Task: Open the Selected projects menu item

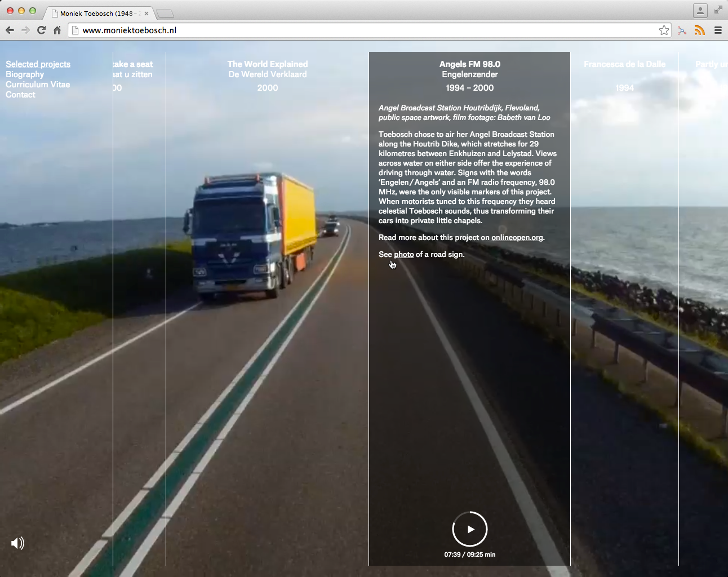Action: point(38,64)
